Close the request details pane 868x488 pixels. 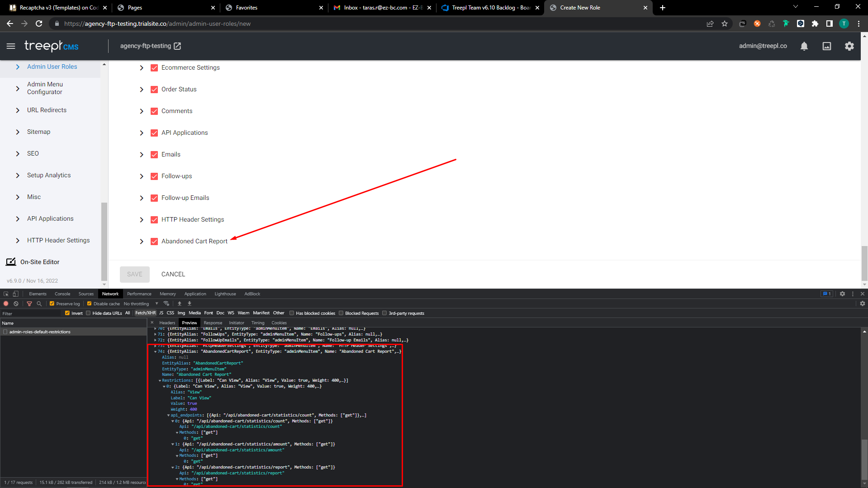click(x=152, y=323)
